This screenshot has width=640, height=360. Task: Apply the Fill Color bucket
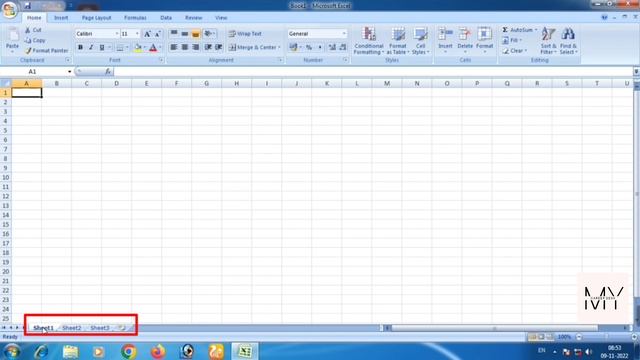(x=138, y=48)
